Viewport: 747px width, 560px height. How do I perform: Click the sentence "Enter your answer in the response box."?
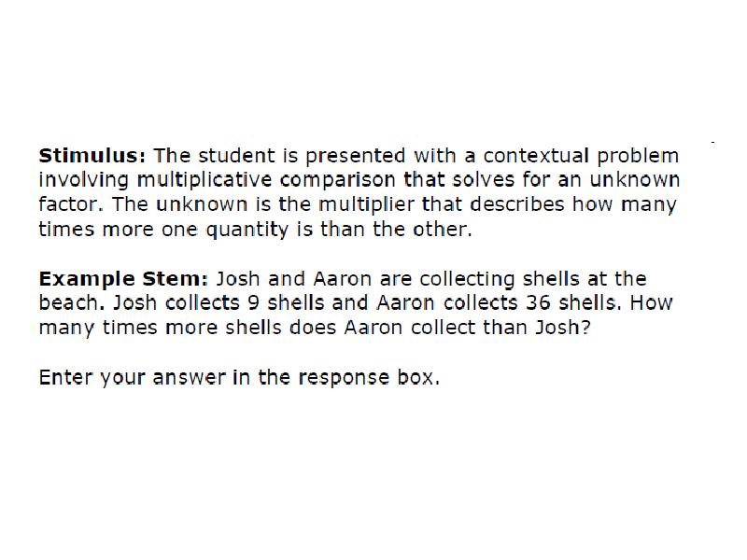(239, 378)
